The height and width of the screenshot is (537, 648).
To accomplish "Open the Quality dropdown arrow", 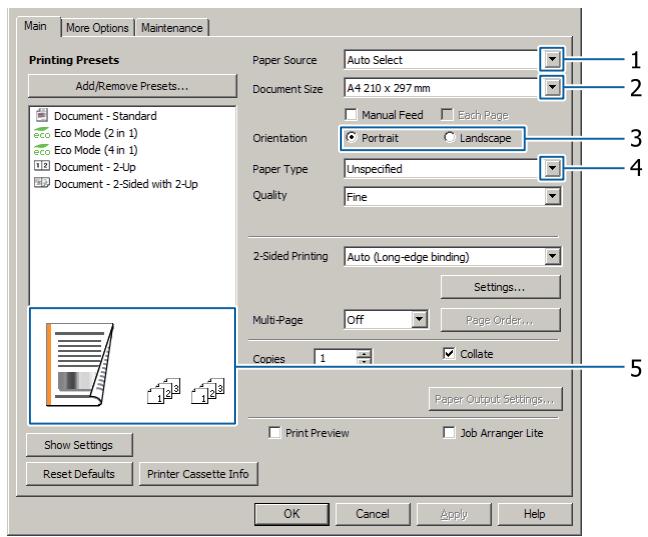I will click(x=552, y=196).
